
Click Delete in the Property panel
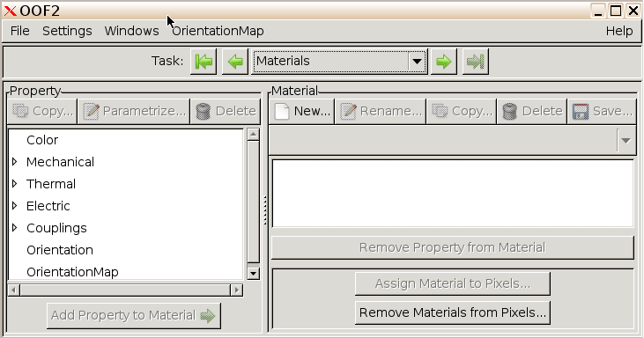(226, 111)
